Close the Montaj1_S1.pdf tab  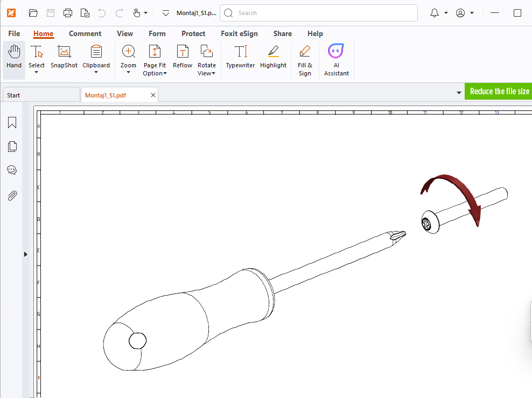pyautogui.click(x=153, y=95)
